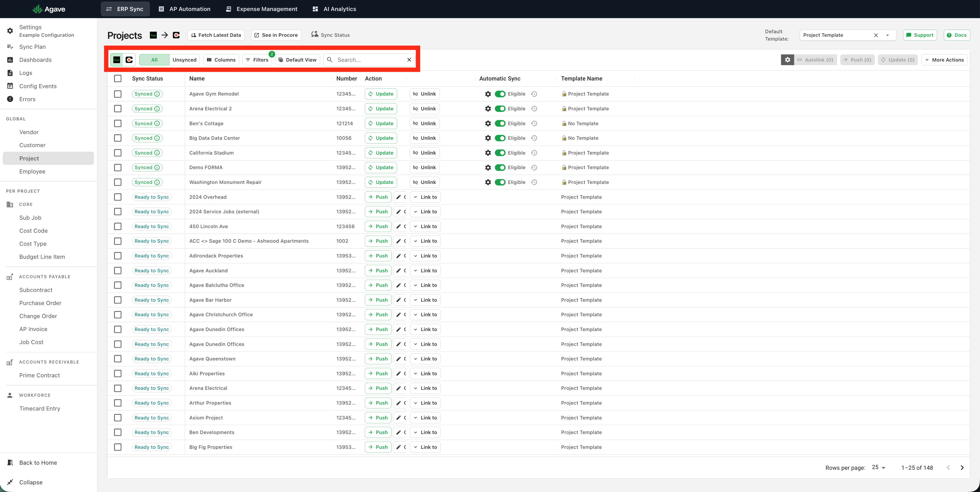Select all rows with header checkbox
This screenshot has height=492, width=980.
(x=118, y=78)
